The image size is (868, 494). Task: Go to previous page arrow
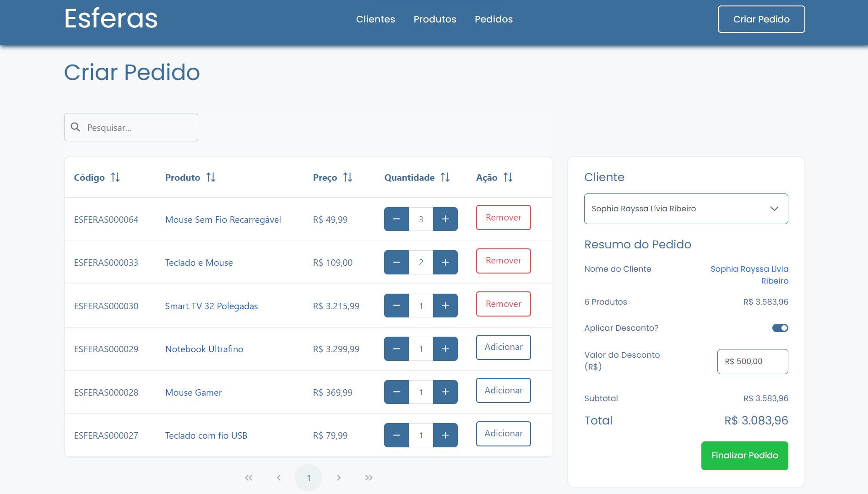coord(279,478)
